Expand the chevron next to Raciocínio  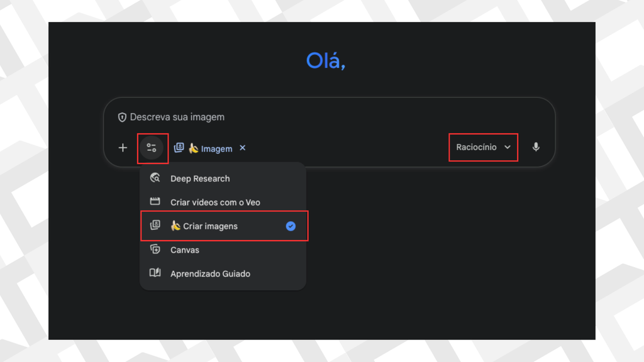(508, 147)
